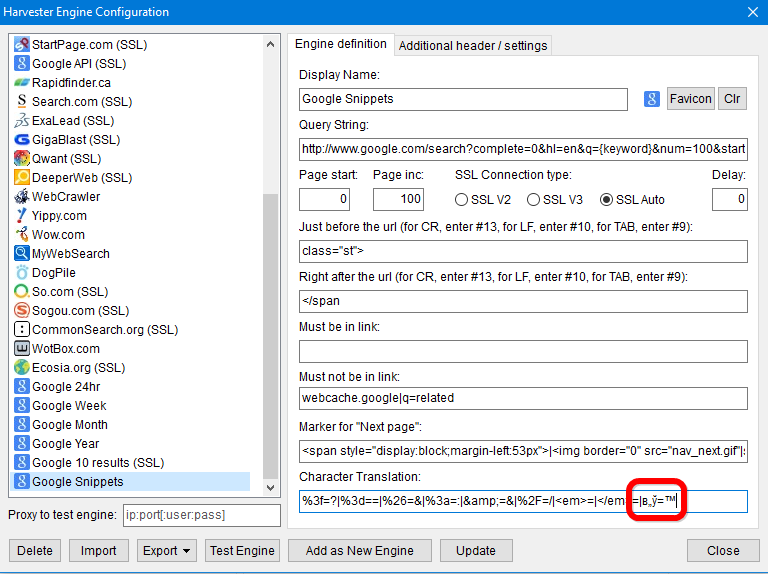The width and height of the screenshot is (768, 574).
Task: Select the WebCrawler engine entry
Action: click(130, 196)
